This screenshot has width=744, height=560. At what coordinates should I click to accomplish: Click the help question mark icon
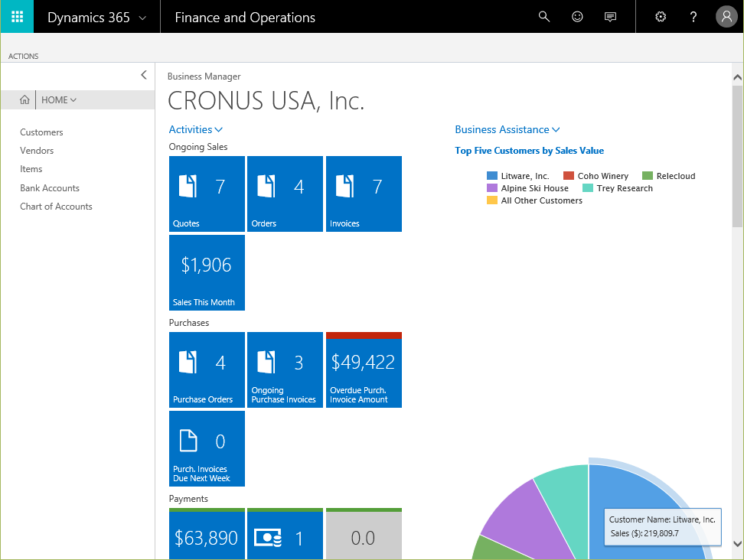click(693, 17)
